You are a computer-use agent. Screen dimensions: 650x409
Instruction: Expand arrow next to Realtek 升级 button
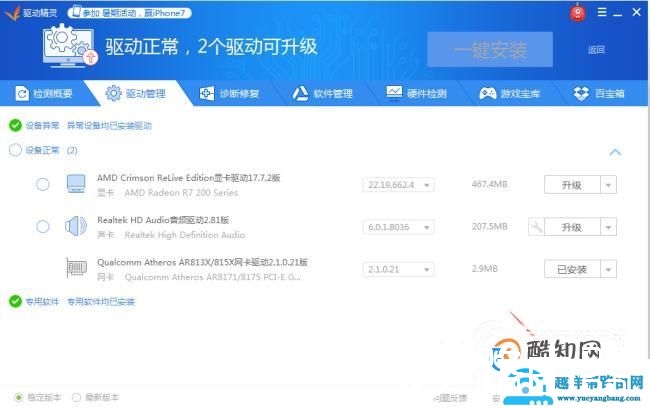click(x=609, y=227)
